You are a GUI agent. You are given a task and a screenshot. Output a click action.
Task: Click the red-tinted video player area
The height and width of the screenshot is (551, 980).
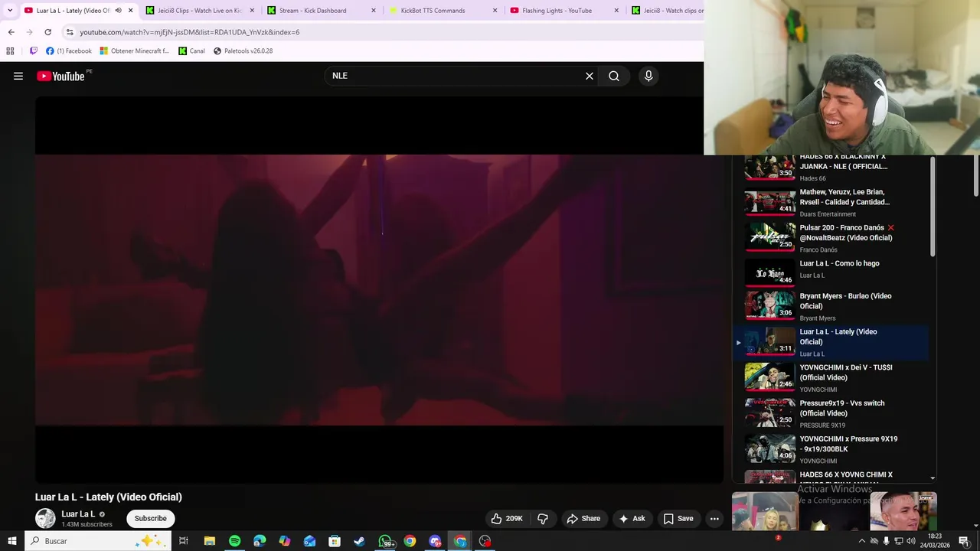tap(379, 289)
